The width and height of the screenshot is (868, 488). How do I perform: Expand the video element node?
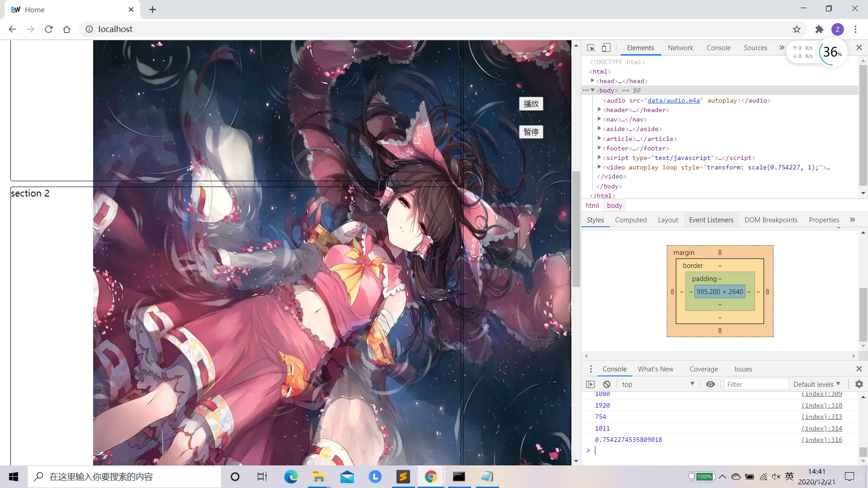599,167
